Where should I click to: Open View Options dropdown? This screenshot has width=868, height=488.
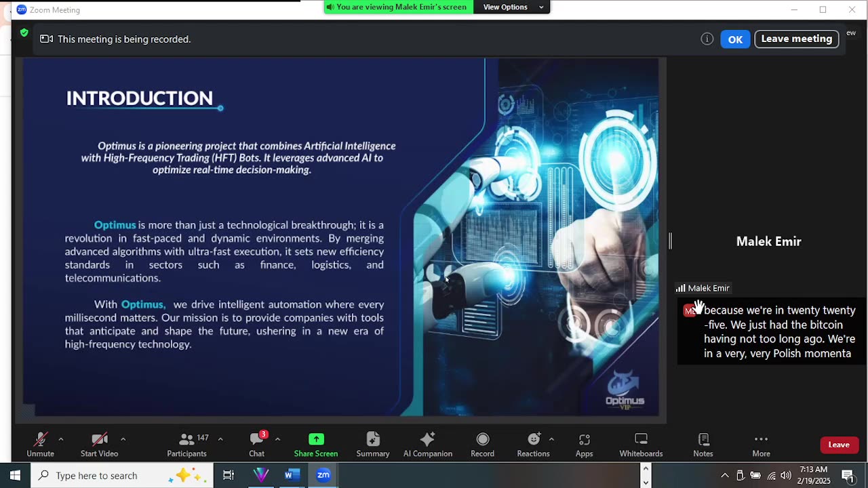513,7
